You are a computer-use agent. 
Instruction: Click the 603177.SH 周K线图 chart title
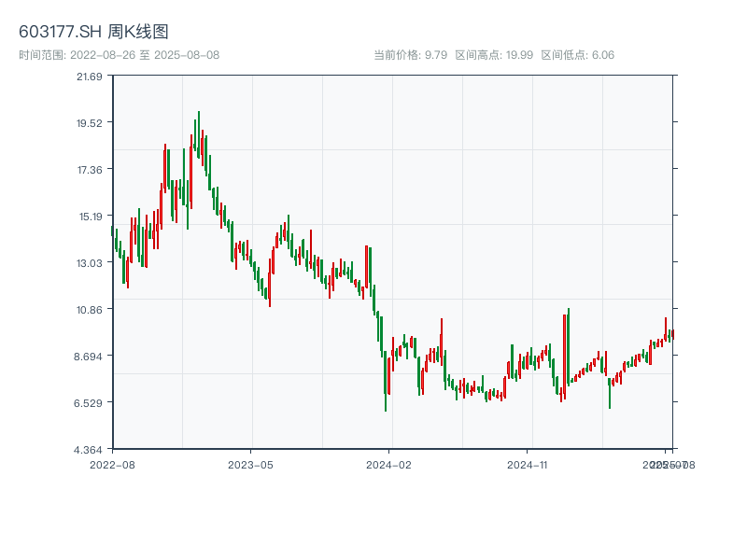coord(93,32)
